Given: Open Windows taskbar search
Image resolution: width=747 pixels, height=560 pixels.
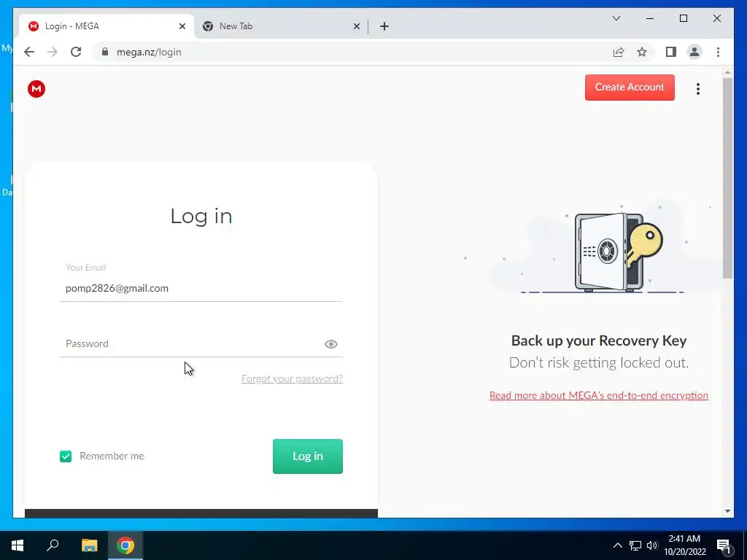Looking at the screenshot, I should (x=53, y=545).
